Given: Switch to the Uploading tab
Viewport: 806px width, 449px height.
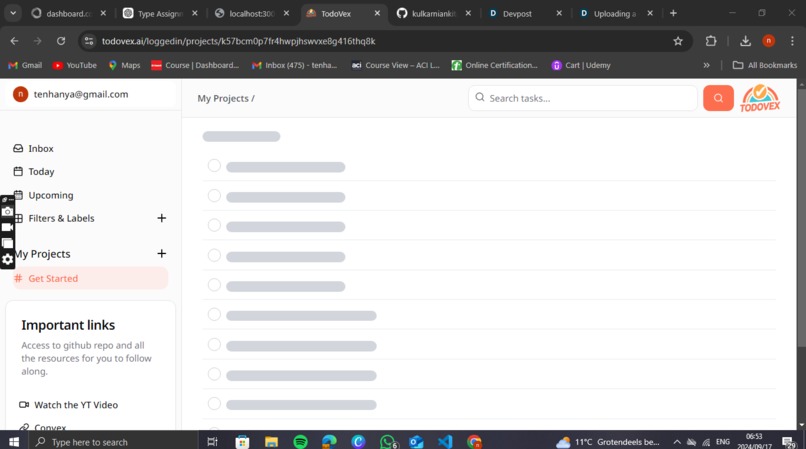Looking at the screenshot, I should coord(614,13).
